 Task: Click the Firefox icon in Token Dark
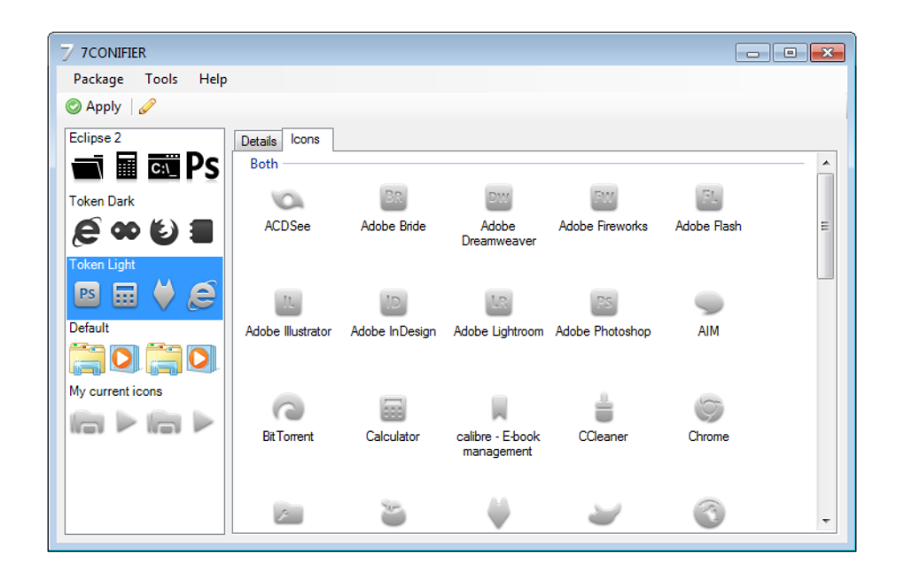164,231
